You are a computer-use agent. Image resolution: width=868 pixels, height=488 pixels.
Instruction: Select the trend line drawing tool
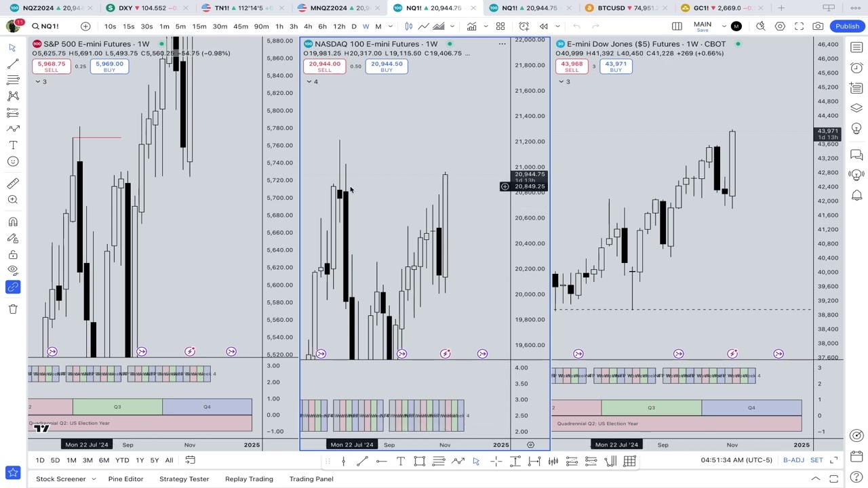(x=12, y=64)
